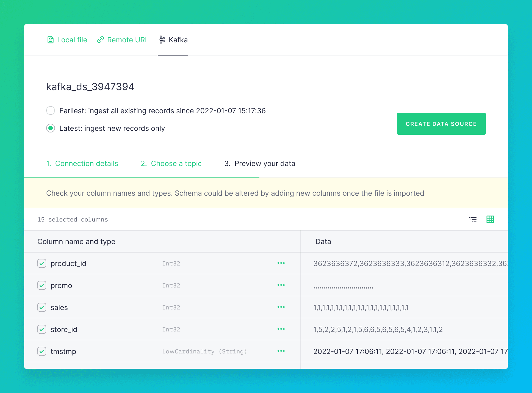The height and width of the screenshot is (393, 532).
Task: Open options menu for product_id column
Action: [281, 263]
